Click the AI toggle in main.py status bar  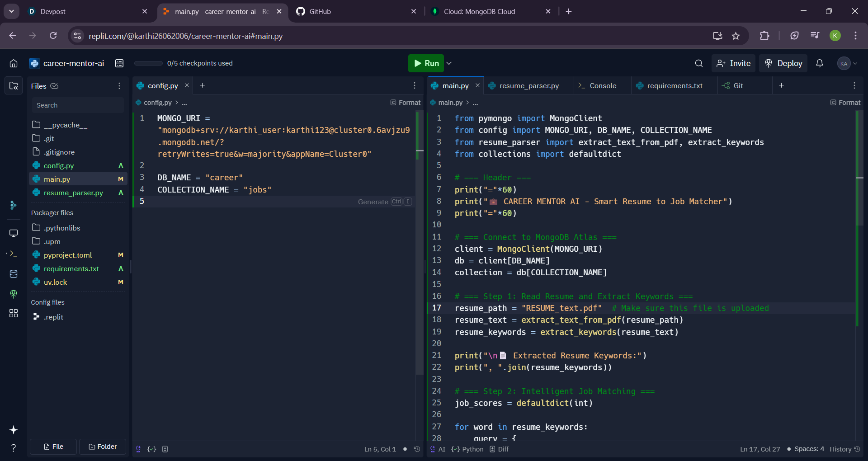click(438, 449)
